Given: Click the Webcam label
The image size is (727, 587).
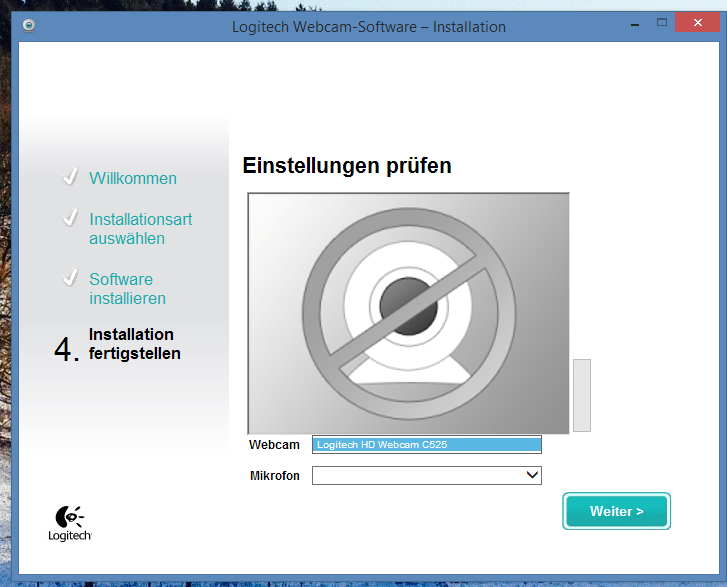Looking at the screenshot, I should point(274,445).
